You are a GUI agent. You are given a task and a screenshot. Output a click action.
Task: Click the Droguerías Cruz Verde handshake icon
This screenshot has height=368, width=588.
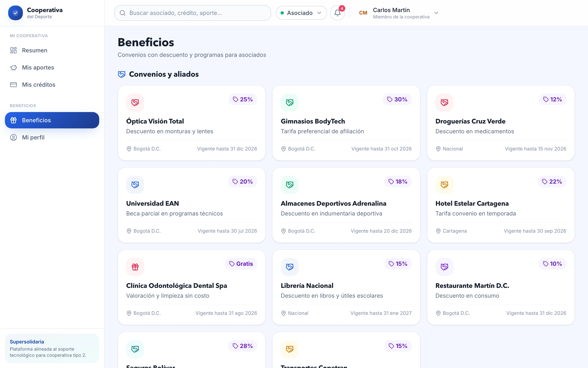444,102
